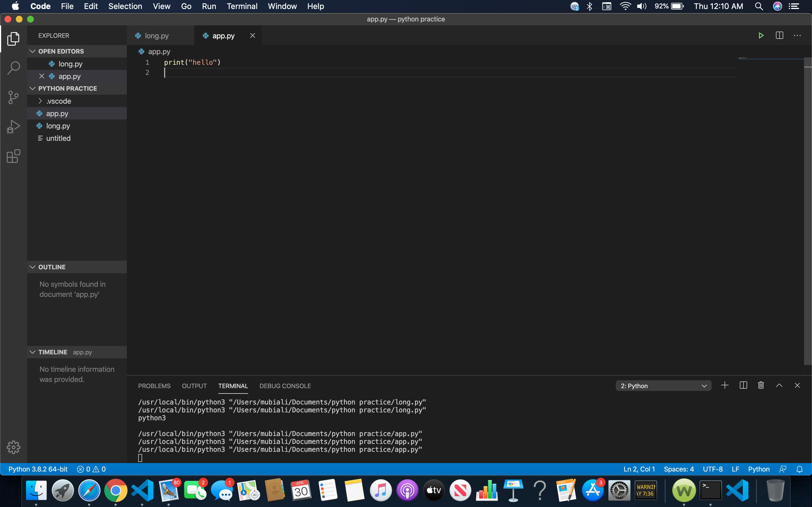The image size is (812, 507).
Task: Open the Extensions view
Action: pyautogui.click(x=14, y=156)
